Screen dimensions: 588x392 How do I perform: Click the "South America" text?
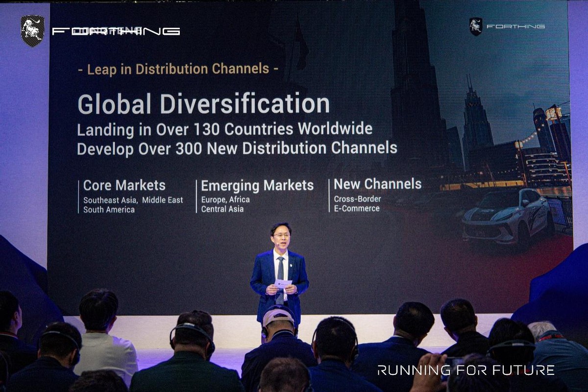(109, 210)
